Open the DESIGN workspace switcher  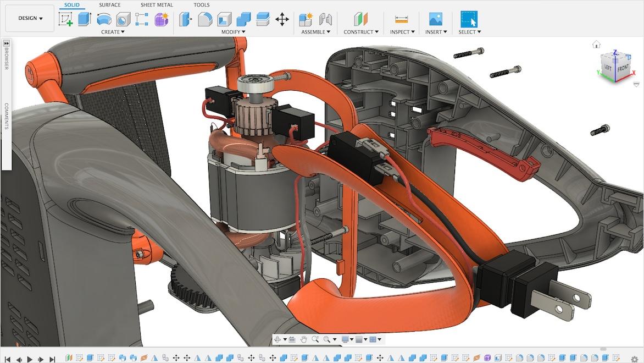30,18
